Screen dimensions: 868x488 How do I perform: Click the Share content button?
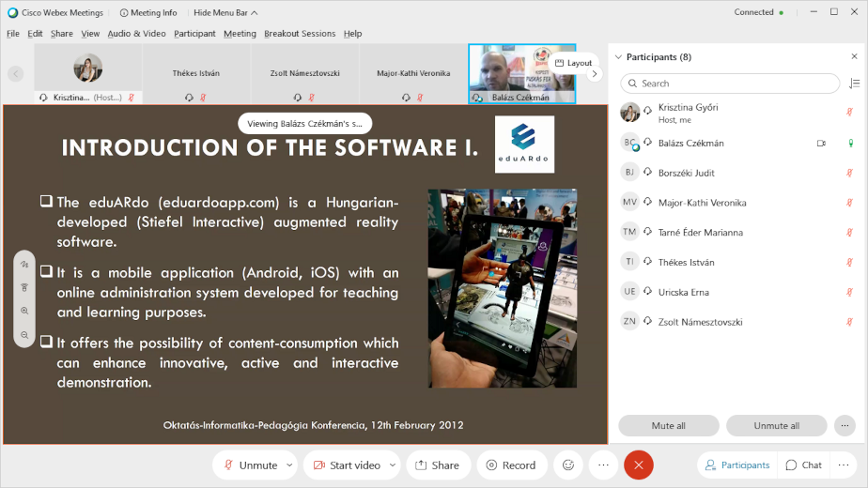point(438,465)
